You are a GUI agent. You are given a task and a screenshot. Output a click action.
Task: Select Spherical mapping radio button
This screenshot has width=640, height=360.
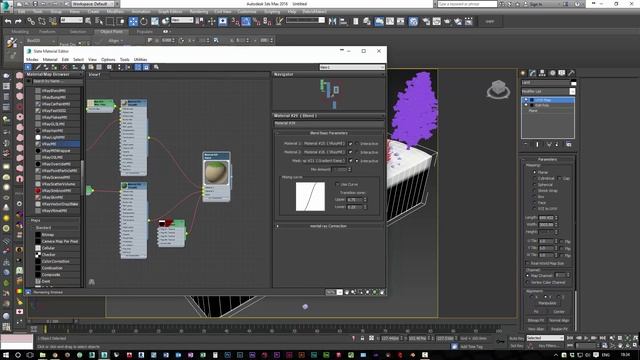point(534,184)
